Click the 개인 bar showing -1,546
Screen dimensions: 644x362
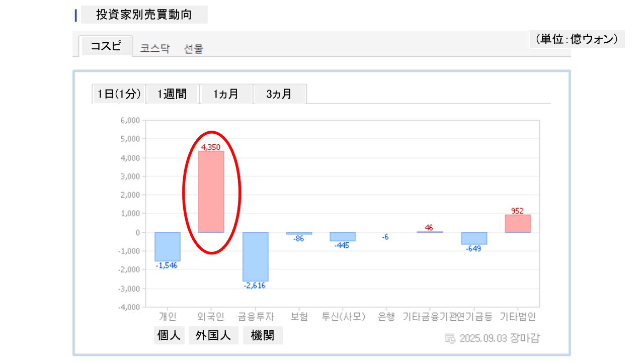168,246
